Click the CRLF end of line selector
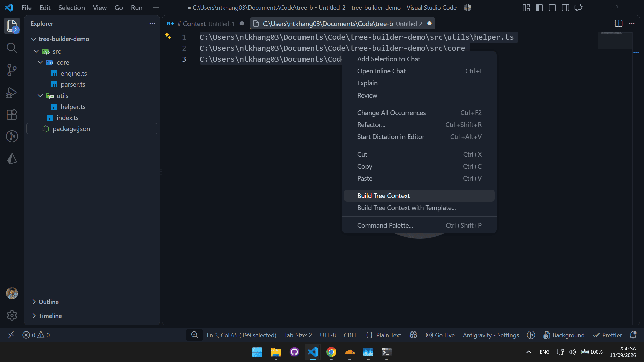This screenshot has height=362, width=644. 350,335
